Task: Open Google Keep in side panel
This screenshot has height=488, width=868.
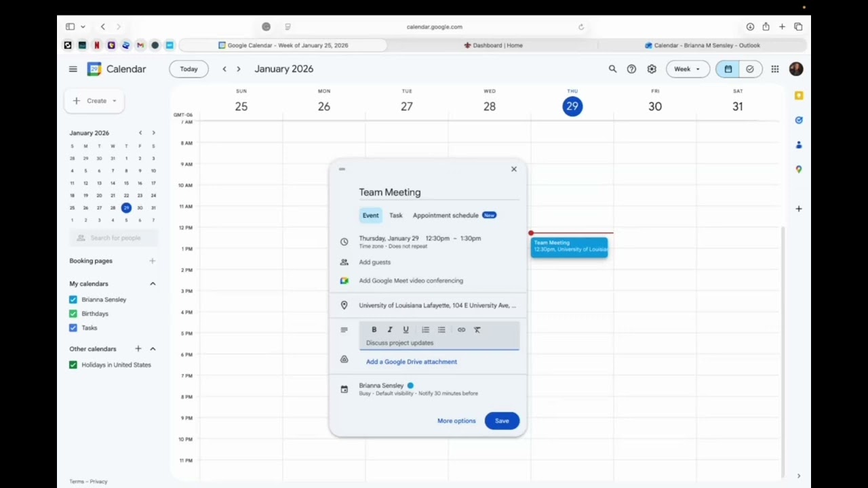Action: (x=799, y=96)
